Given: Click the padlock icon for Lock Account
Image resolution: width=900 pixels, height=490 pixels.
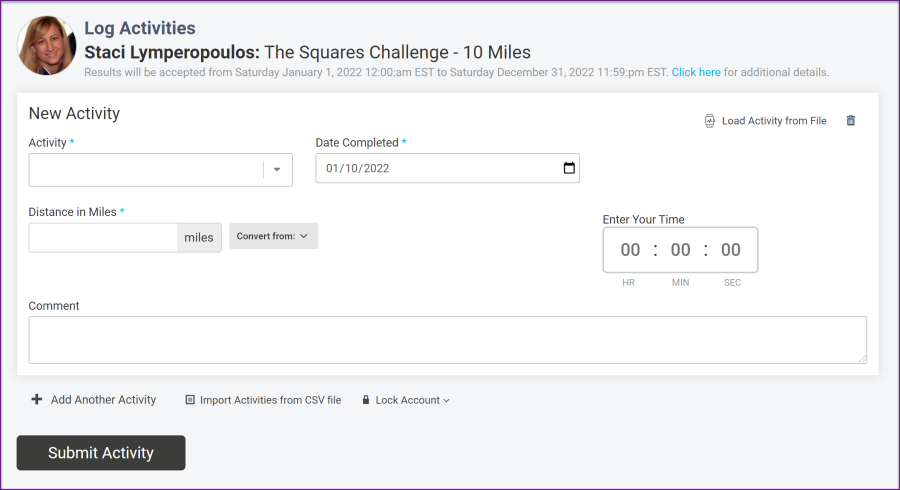Looking at the screenshot, I should click(x=366, y=400).
